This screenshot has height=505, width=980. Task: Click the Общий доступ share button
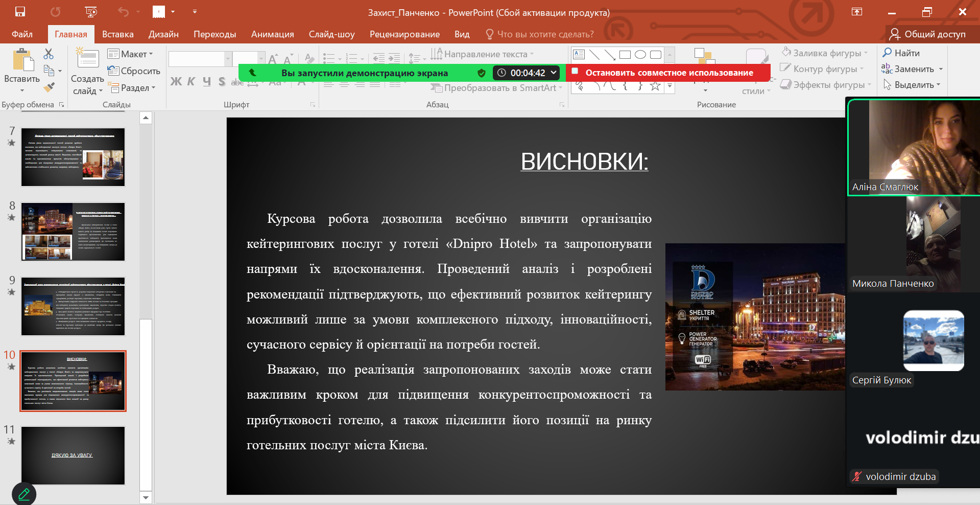pos(927,34)
